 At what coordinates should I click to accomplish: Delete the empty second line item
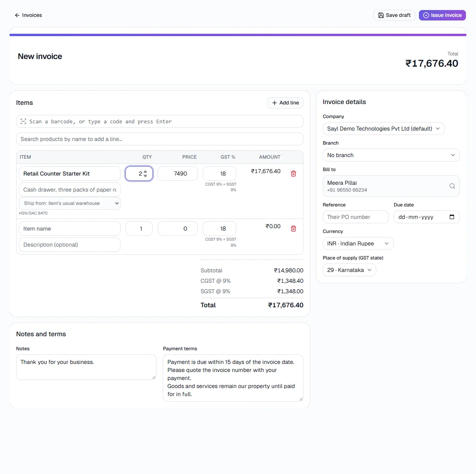click(x=293, y=229)
